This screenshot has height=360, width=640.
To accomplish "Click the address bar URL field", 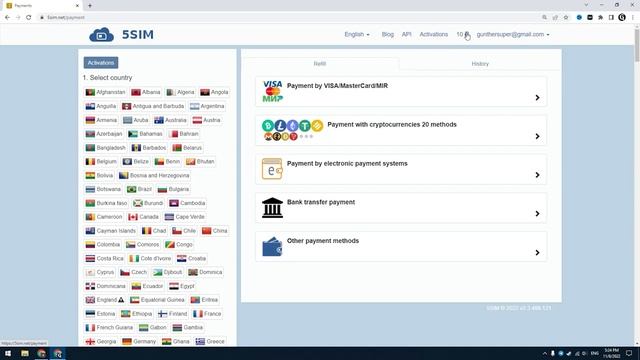I will pyautogui.click(x=286, y=17).
